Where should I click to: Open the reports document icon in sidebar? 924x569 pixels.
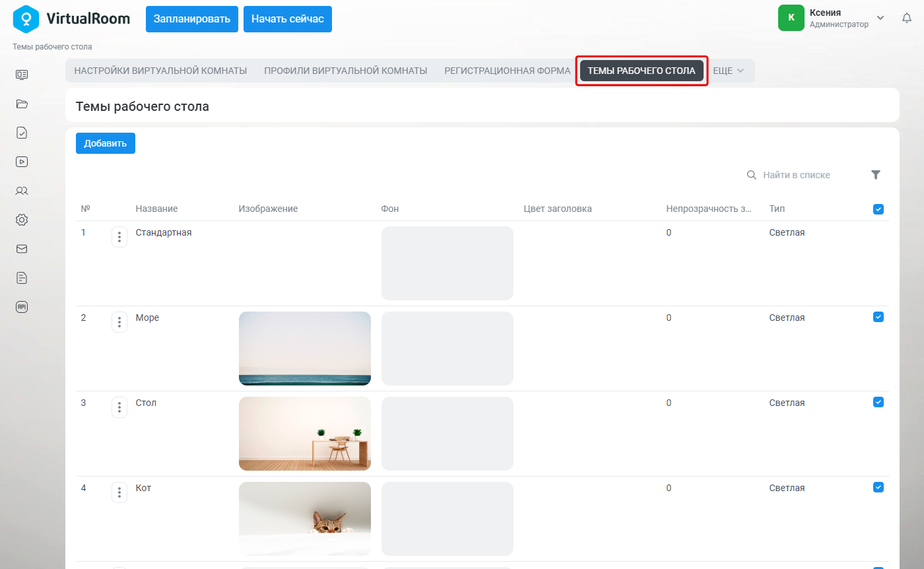coord(22,278)
